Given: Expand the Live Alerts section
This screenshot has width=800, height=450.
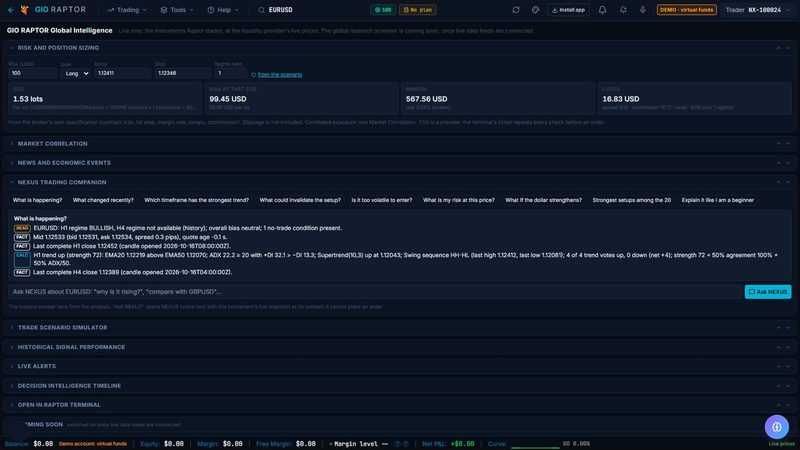Looking at the screenshot, I should click(x=12, y=366).
